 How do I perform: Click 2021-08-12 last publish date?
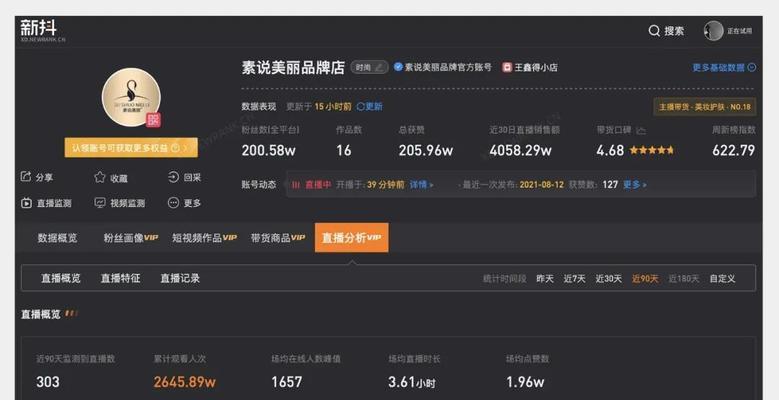542,185
